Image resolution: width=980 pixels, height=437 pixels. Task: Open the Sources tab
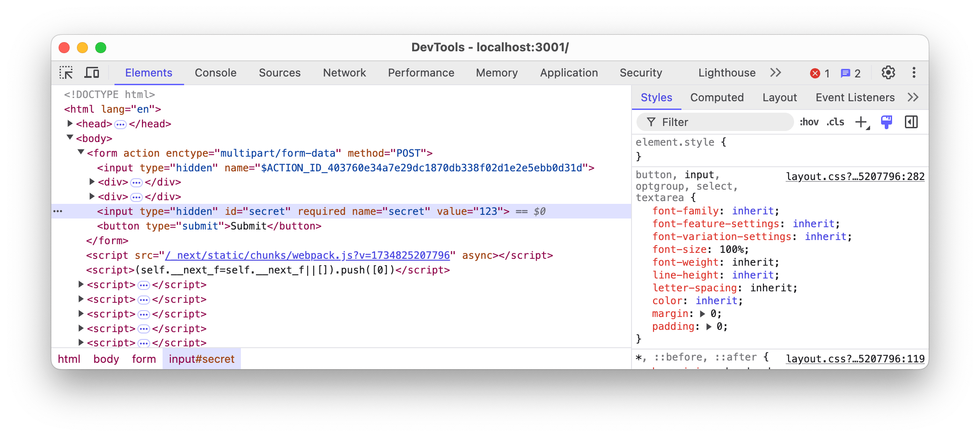click(x=280, y=73)
